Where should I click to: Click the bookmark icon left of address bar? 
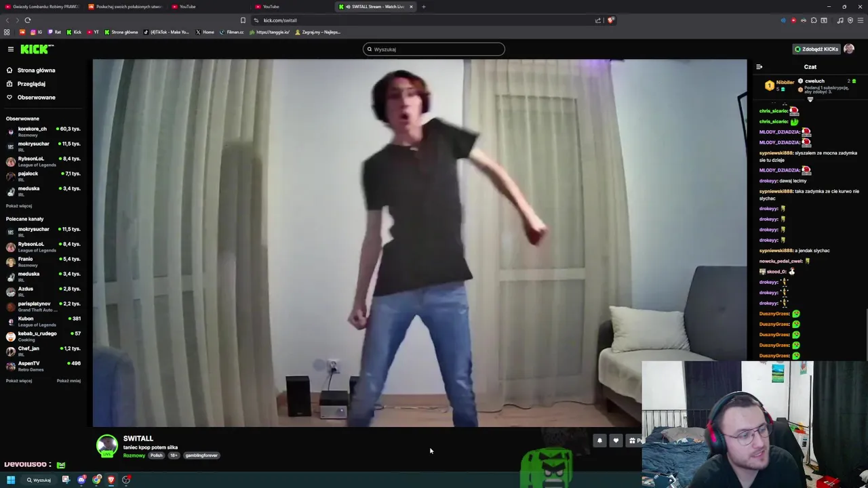coord(243,20)
